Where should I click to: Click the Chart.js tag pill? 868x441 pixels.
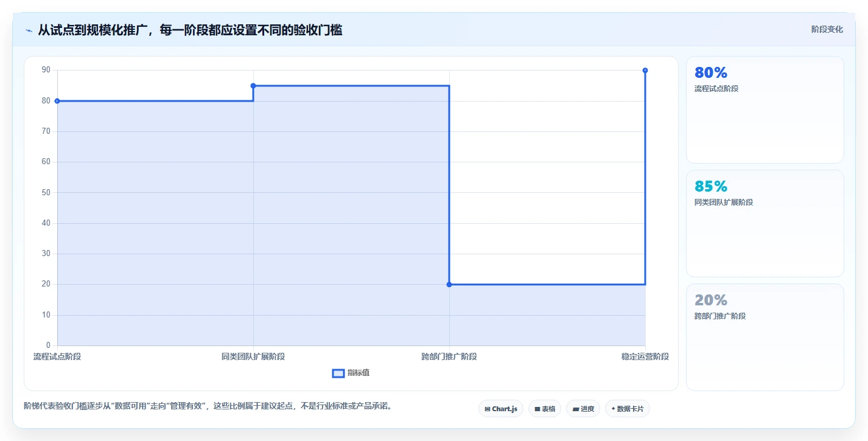501,409
